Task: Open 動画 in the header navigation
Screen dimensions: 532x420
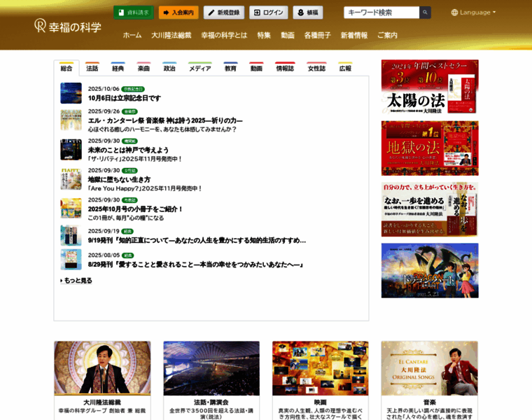Action: [x=288, y=35]
